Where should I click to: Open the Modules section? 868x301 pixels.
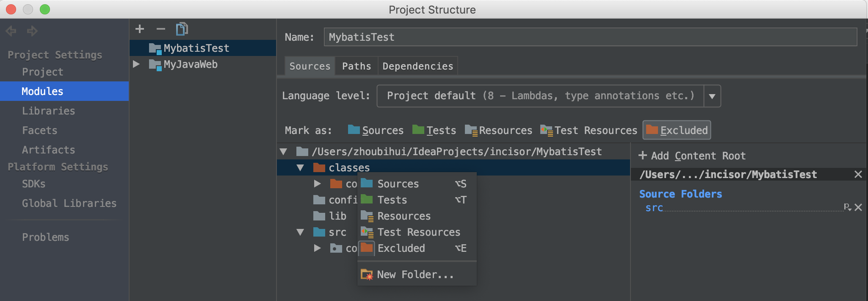[x=64, y=91]
